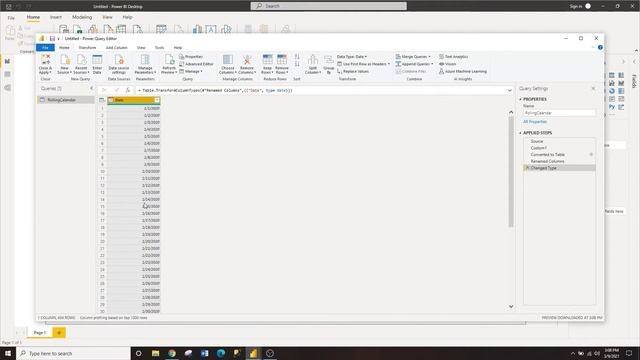Click Close & Apply in the ribbon

(45, 64)
